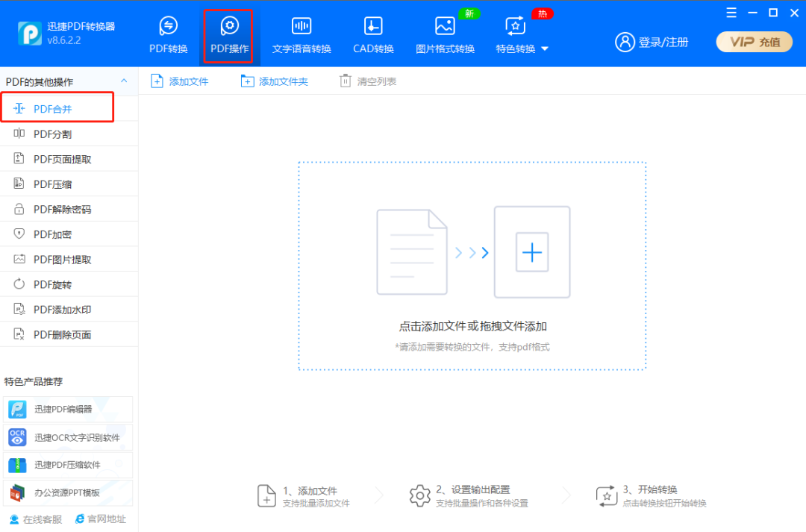Select PDF图片提取 label in sidebar
Image resolution: width=806 pixels, height=532 pixels.
(x=62, y=260)
